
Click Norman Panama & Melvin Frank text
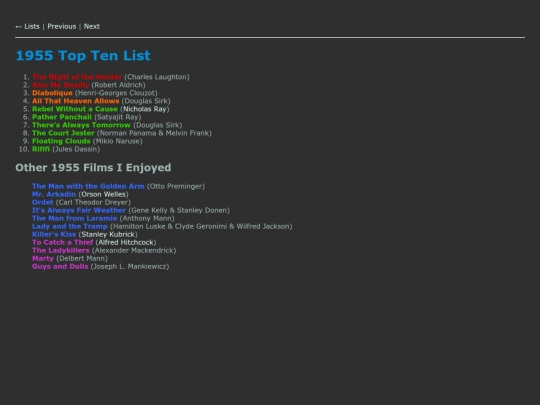coord(154,133)
